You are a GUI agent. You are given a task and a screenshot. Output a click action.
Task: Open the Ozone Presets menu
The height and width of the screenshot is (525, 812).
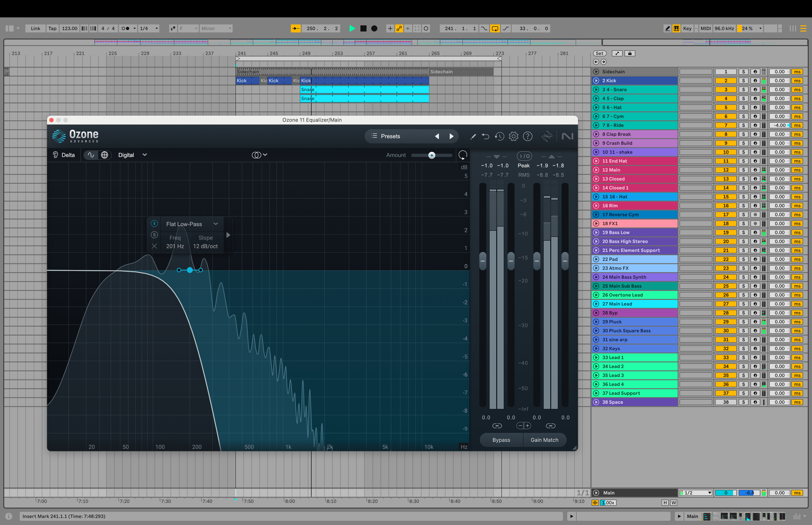click(390, 136)
